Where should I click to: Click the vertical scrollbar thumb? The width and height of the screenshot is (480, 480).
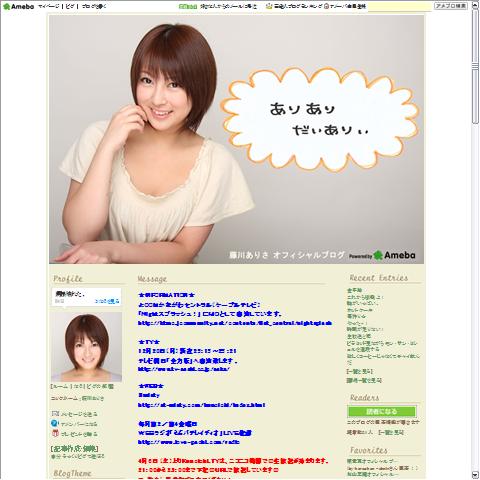pos(475,67)
